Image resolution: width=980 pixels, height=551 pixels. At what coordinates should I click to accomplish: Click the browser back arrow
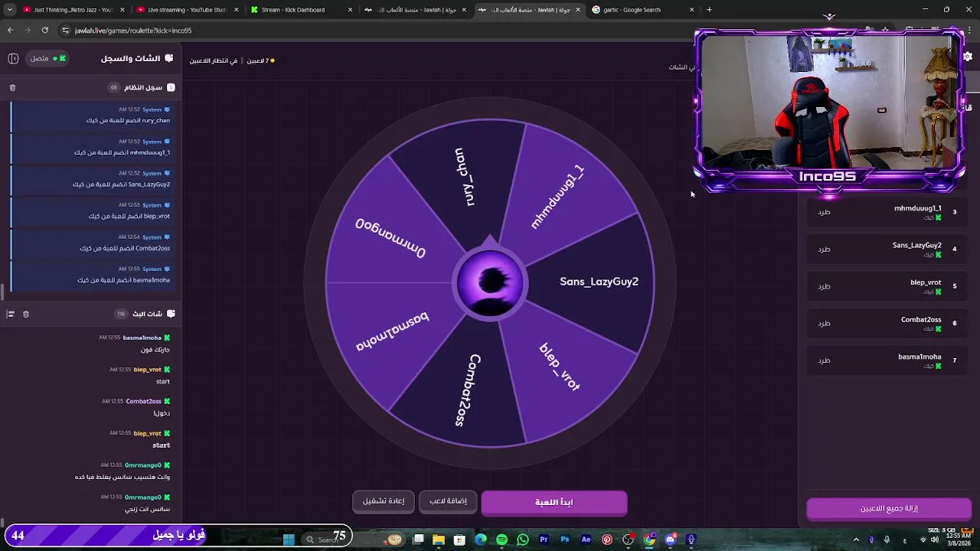(10, 30)
